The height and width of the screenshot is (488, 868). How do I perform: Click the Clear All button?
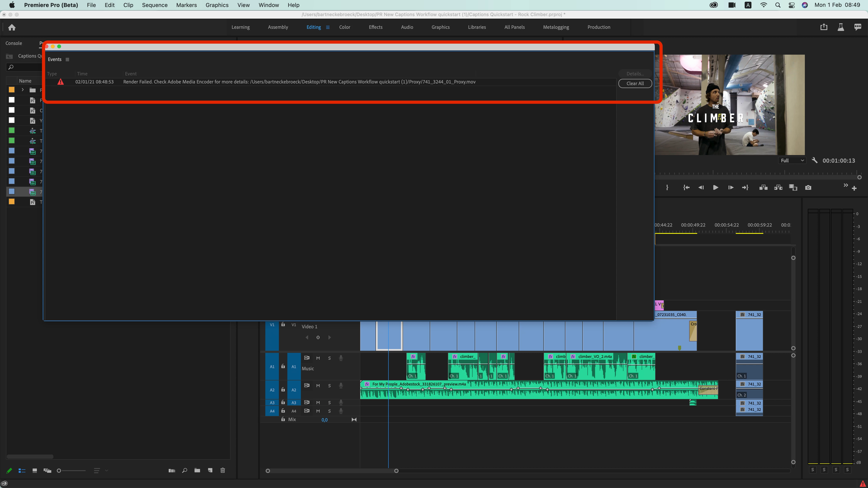coord(635,83)
